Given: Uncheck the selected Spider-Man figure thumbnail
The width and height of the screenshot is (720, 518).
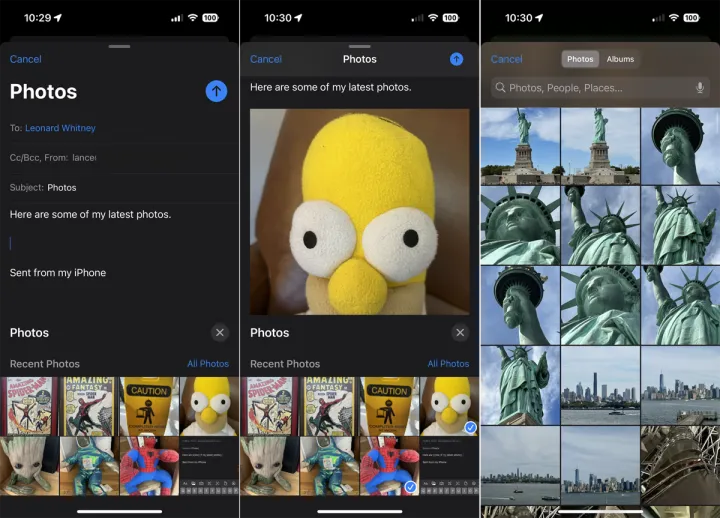Looking at the screenshot, I should click(x=389, y=466).
